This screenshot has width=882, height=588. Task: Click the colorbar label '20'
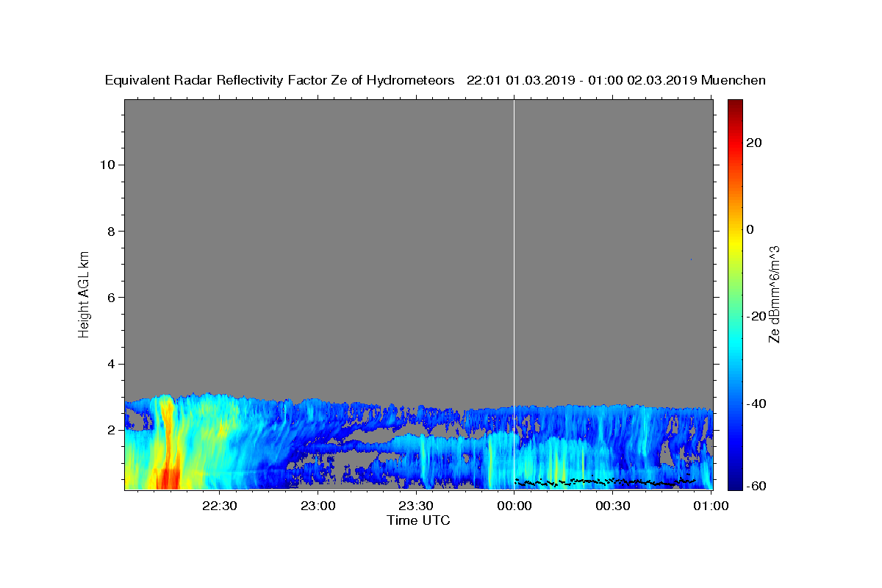[x=753, y=143]
